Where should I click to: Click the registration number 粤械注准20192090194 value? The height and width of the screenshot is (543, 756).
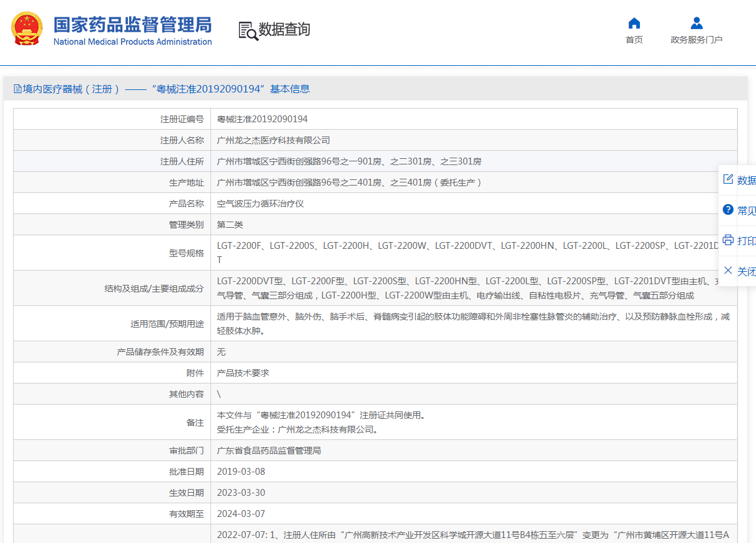(x=262, y=119)
